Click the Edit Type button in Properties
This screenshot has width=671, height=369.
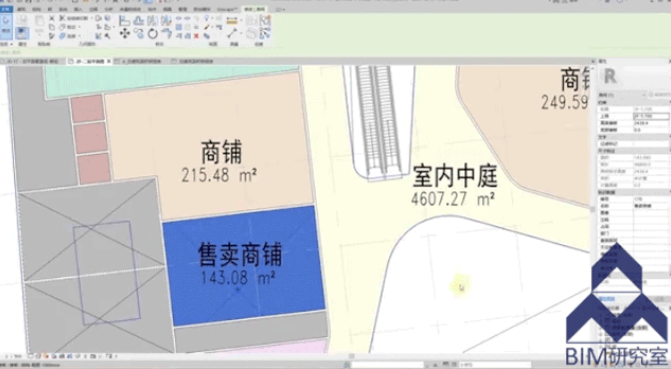(659, 95)
